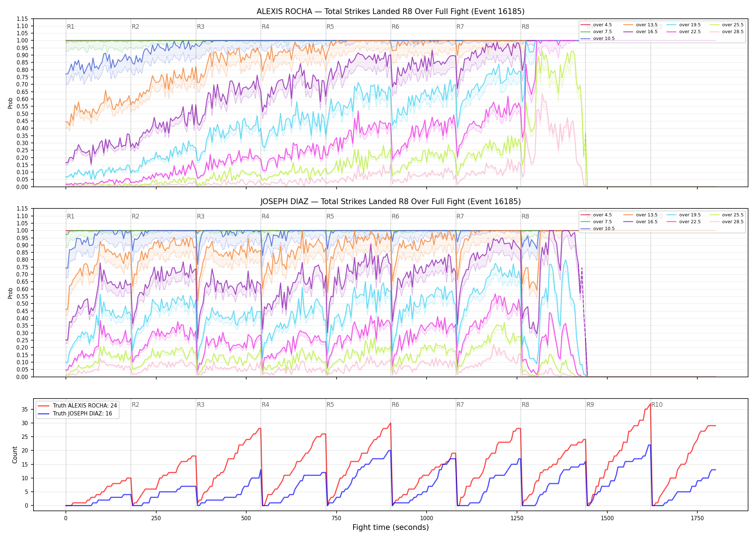Click the 'Count' y-axis label

pos(15,455)
